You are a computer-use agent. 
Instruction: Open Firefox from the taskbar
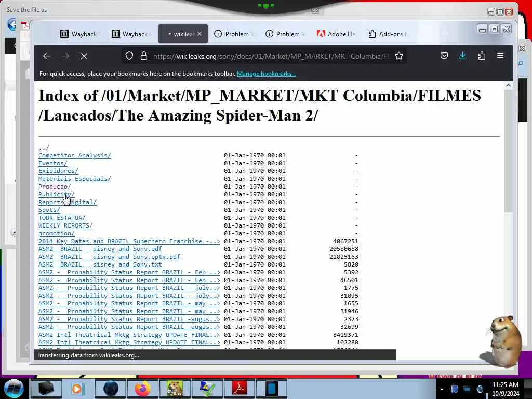point(143,389)
